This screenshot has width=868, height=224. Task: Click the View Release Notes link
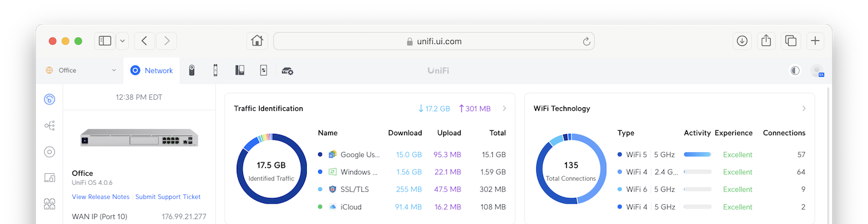coord(100,197)
